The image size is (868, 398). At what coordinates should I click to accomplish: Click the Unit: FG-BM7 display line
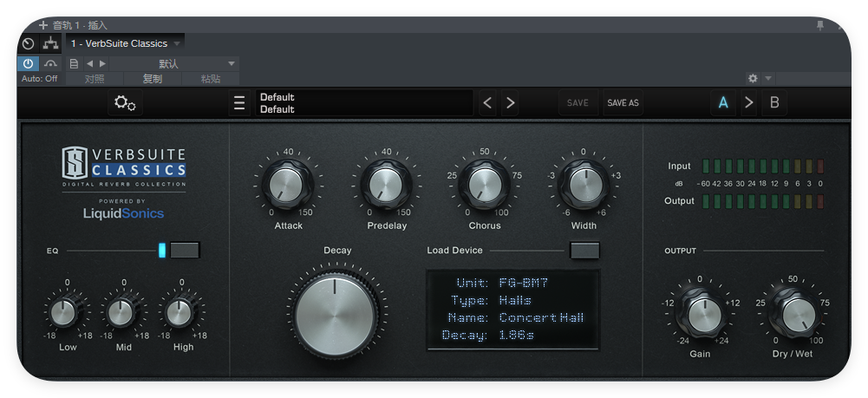pyautogui.click(x=502, y=284)
